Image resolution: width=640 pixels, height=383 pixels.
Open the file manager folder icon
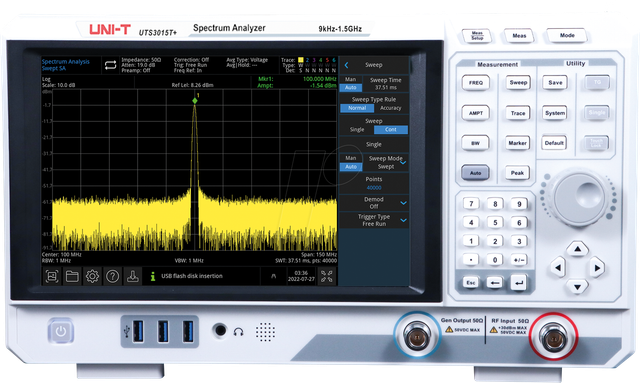72,276
